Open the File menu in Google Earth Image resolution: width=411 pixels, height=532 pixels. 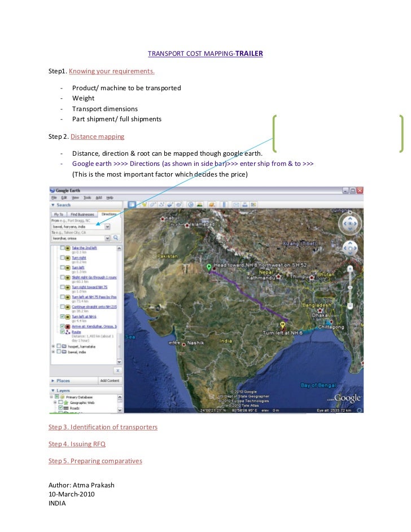[54, 197]
